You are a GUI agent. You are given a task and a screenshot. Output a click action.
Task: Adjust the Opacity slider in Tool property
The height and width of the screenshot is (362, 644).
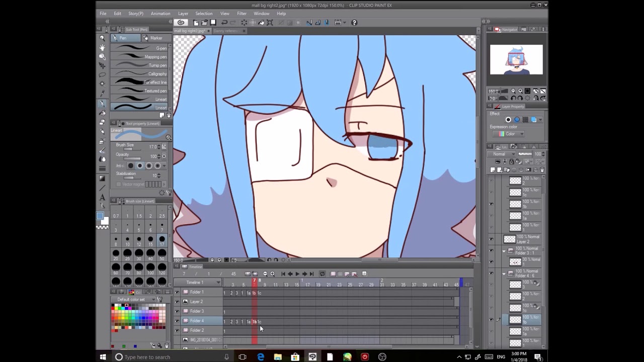click(132, 159)
